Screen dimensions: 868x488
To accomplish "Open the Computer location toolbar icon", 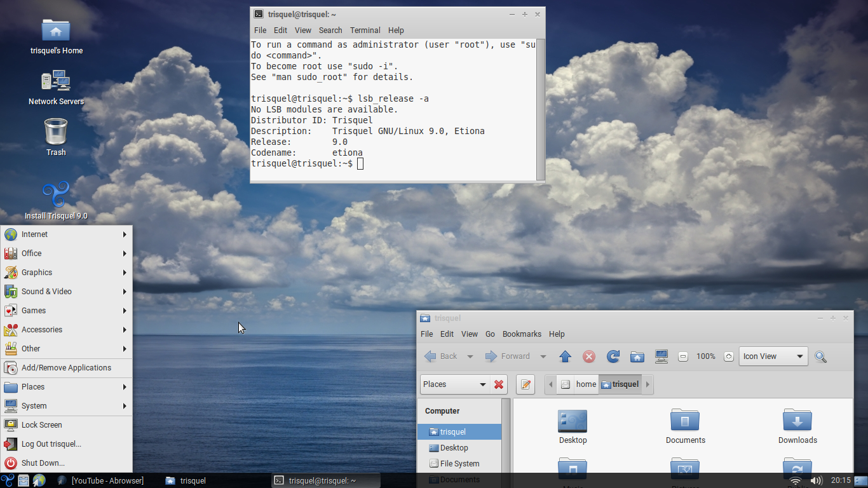I will [661, 356].
